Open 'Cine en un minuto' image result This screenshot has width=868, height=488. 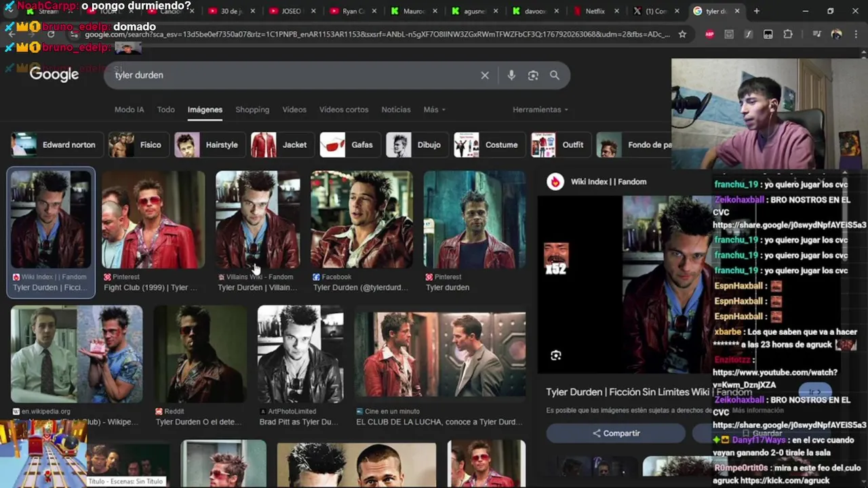[x=440, y=354]
